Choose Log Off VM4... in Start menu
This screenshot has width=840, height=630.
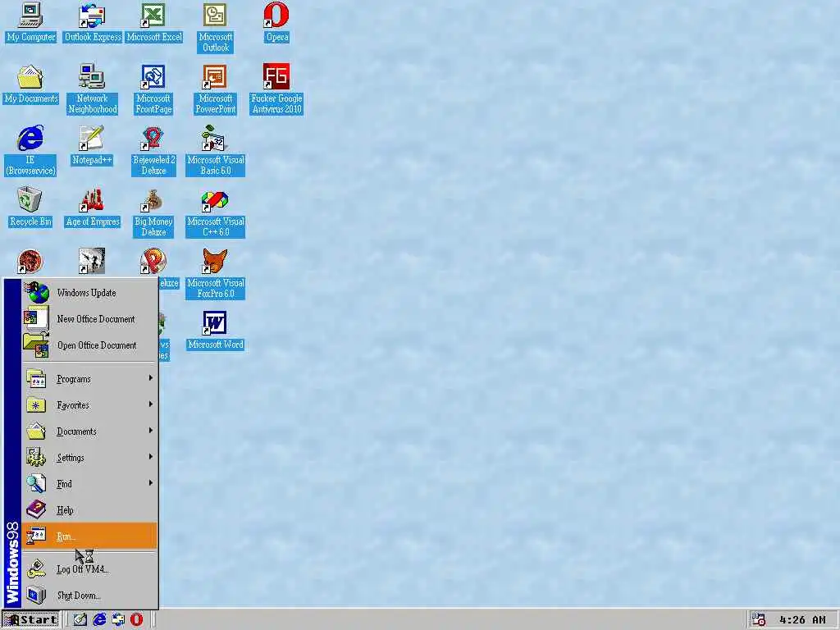point(89,569)
